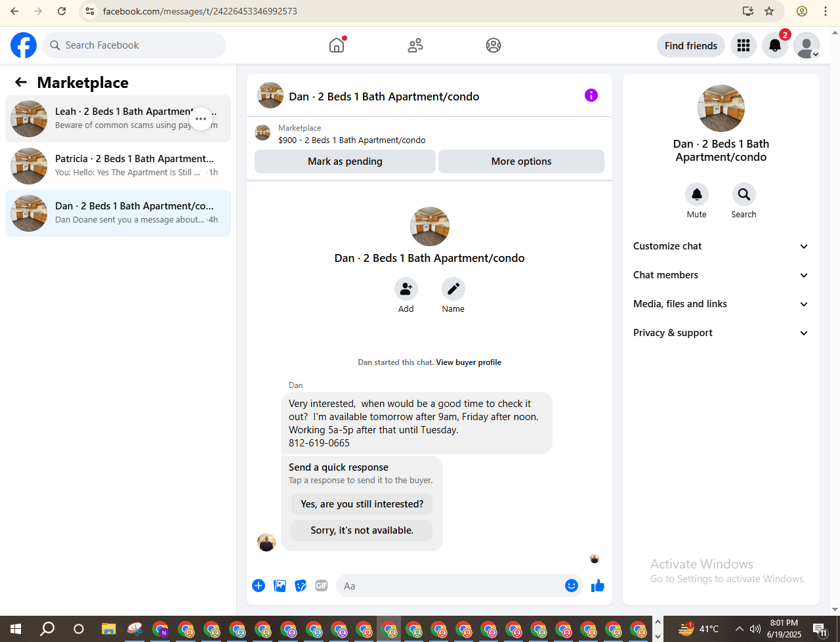Open Dan's avatar next to the message
The image size is (840, 642).
tap(266, 542)
